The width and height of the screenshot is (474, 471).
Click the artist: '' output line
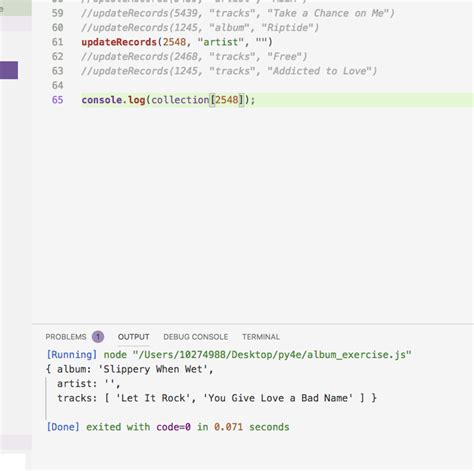coord(88,384)
